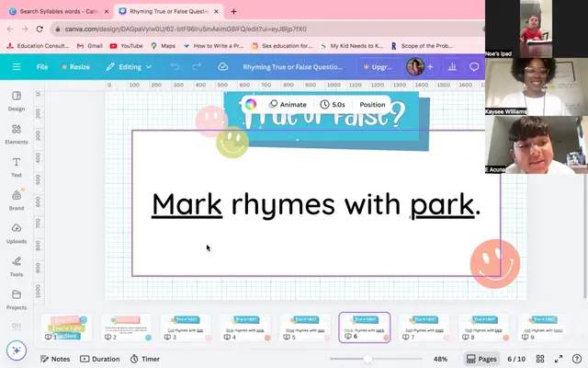Select the text Mark rhymes with park
This screenshot has width=588, height=368.
pos(316,204)
